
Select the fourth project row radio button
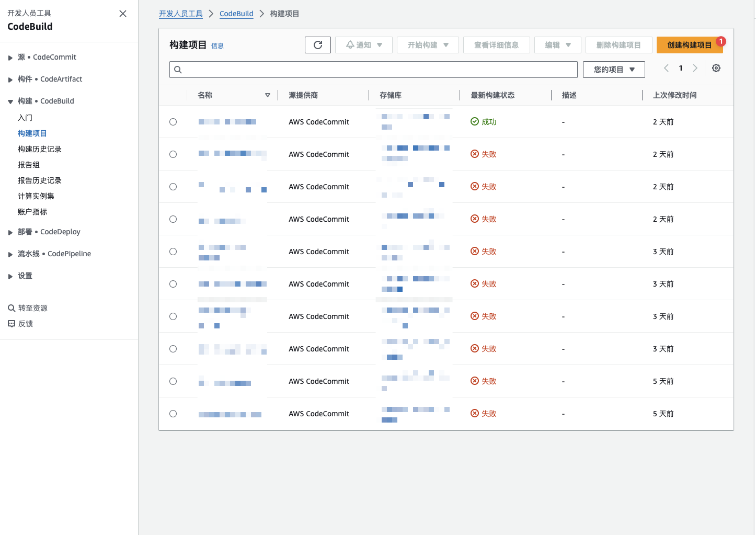(173, 219)
